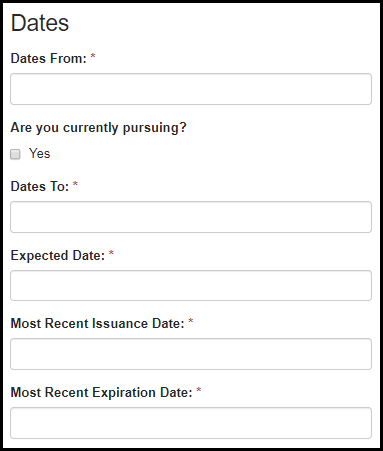Screen dimensions: 383x451
Task: Click the question mark after 'pursuing'
Action: pos(183,127)
